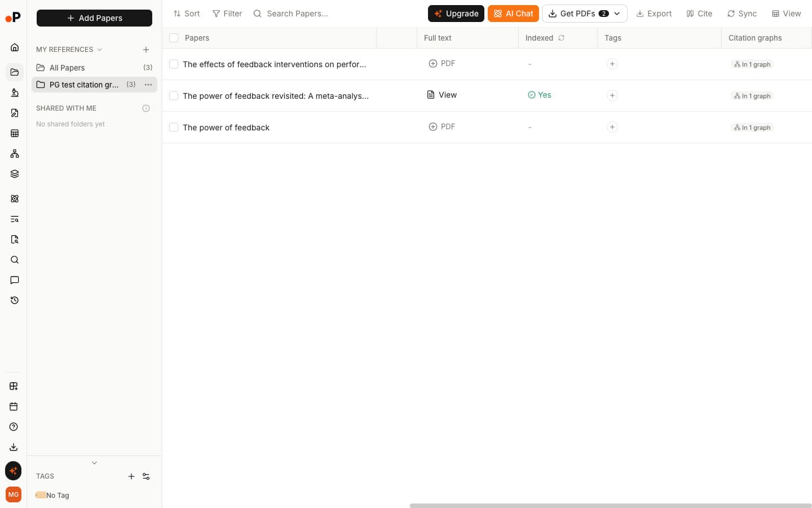
Task: Click the Paperguide logo
Action: click(13, 17)
